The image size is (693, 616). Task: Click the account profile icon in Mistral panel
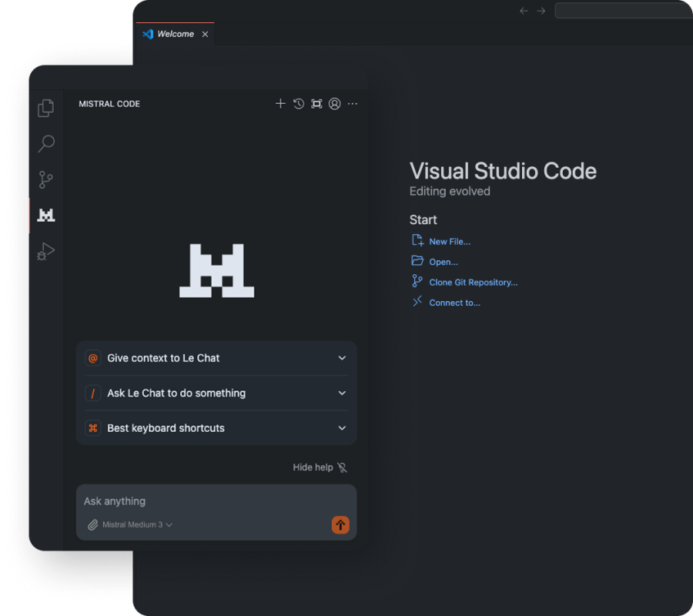[334, 104]
